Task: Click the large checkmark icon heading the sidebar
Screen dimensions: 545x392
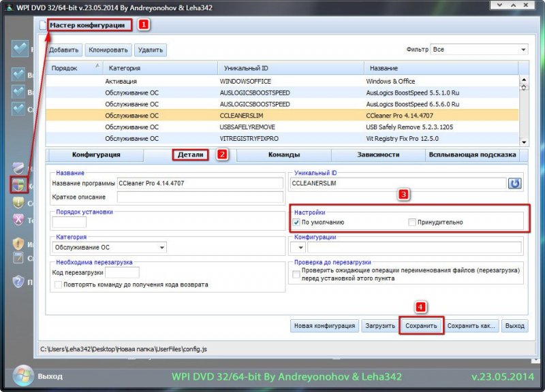Action: [20, 48]
